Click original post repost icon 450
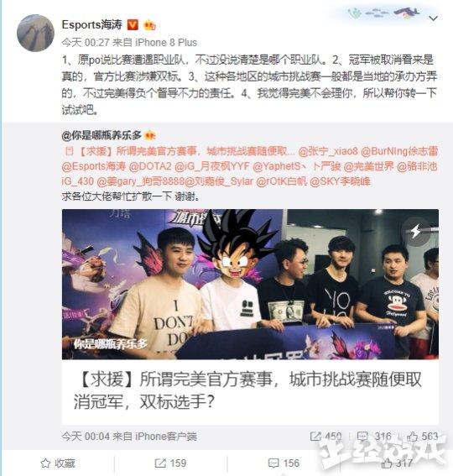This screenshot has height=476, width=453. pos(315,437)
